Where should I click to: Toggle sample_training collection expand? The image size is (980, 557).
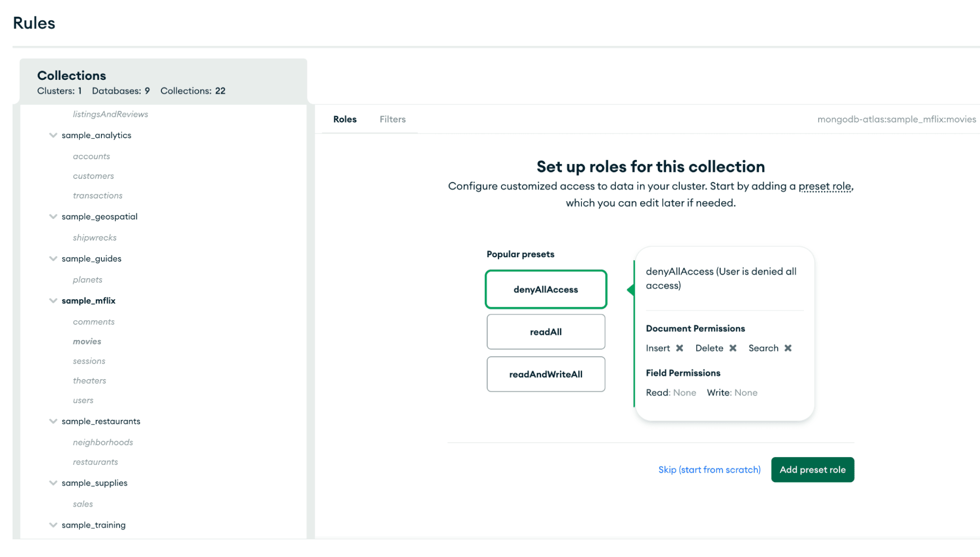(x=52, y=525)
